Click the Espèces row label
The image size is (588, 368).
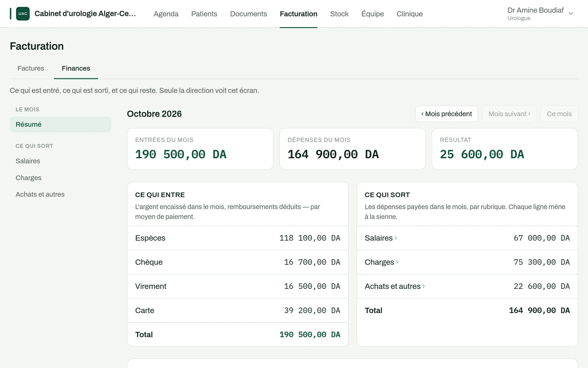(150, 238)
